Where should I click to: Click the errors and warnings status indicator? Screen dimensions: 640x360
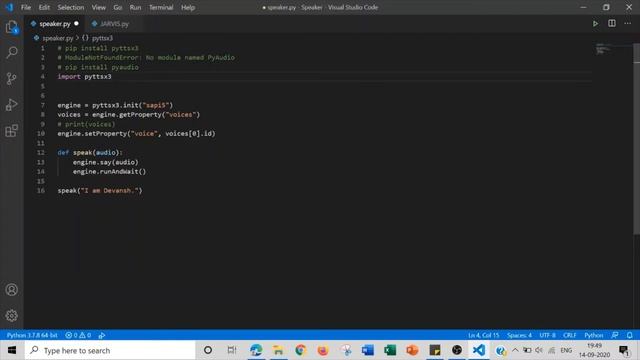pyautogui.click(x=78, y=335)
